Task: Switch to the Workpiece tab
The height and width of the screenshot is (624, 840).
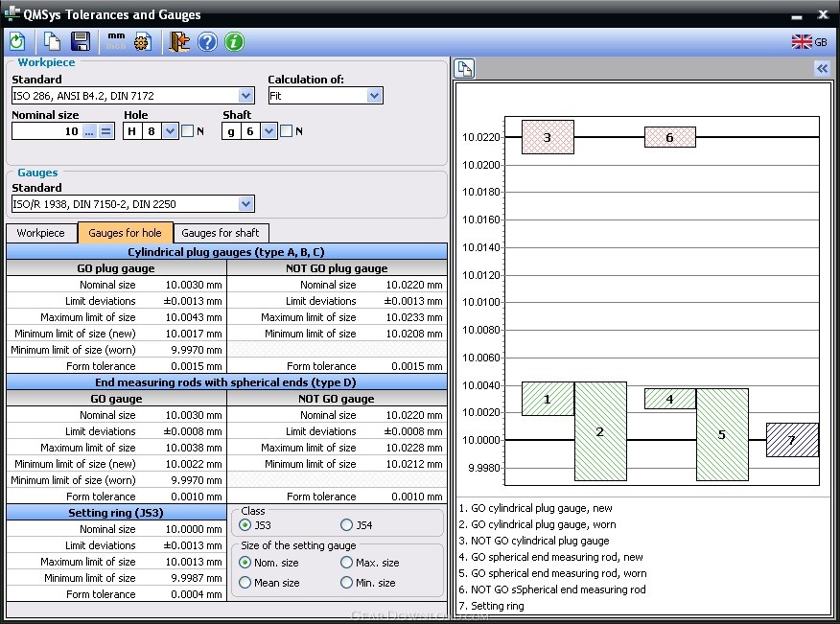Action: click(40, 233)
